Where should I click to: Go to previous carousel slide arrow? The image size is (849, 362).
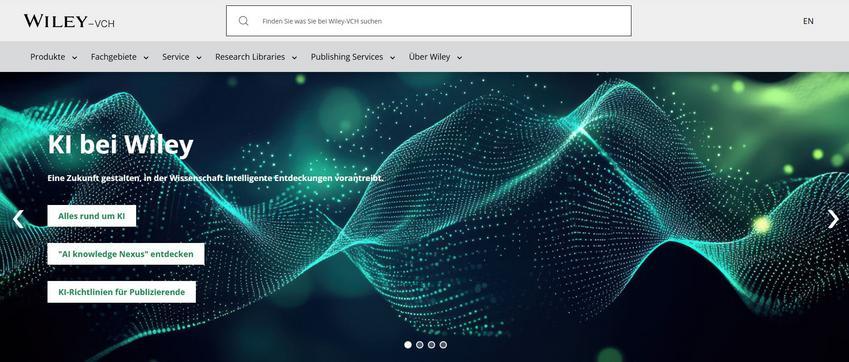[18, 219]
